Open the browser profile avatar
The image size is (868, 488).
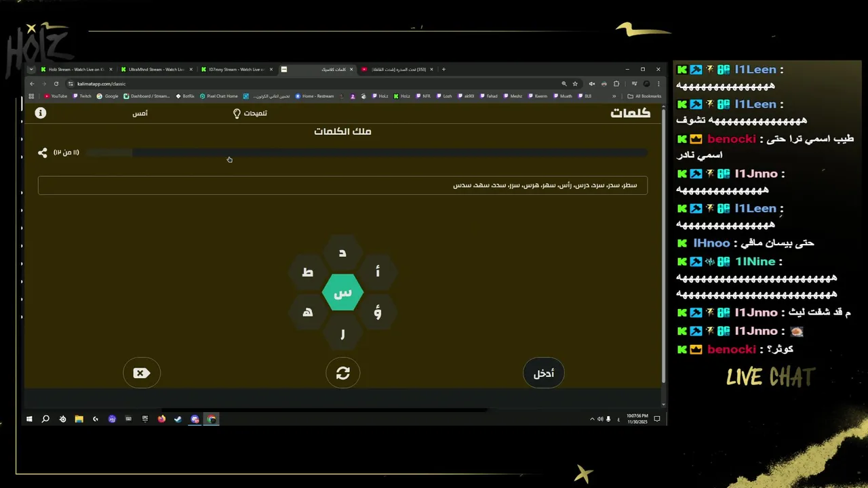pos(646,84)
